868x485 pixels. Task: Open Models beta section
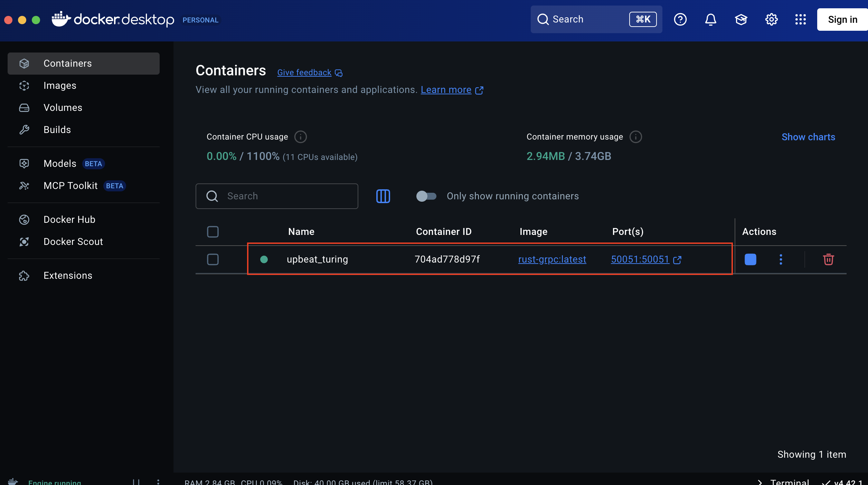[x=84, y=164]
